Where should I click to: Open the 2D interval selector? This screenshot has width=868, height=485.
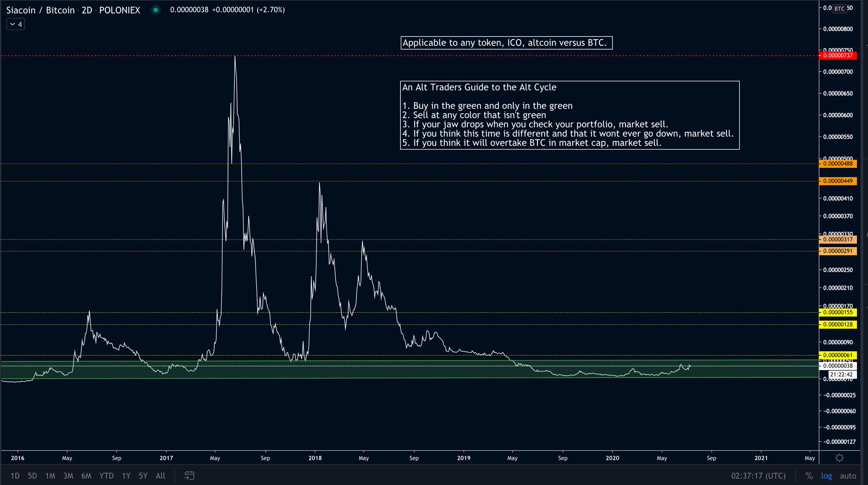click(x=87, y=10)
